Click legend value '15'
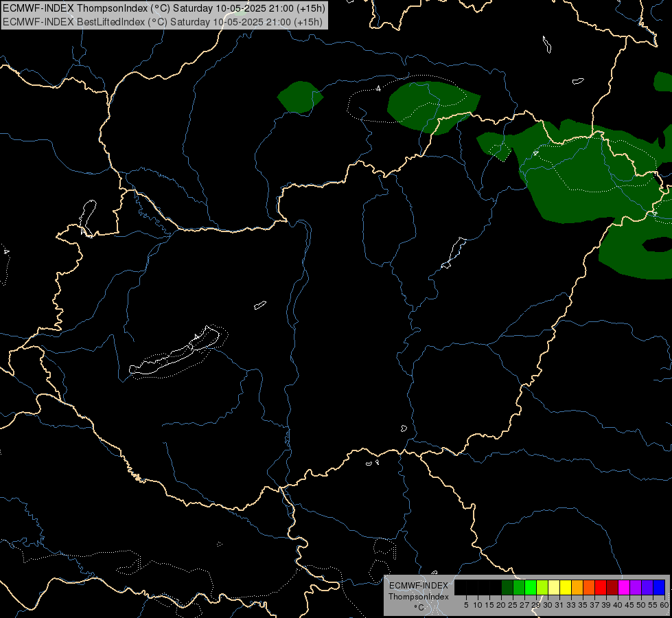This screenshot has width=672, height=618. pos(489,605)
